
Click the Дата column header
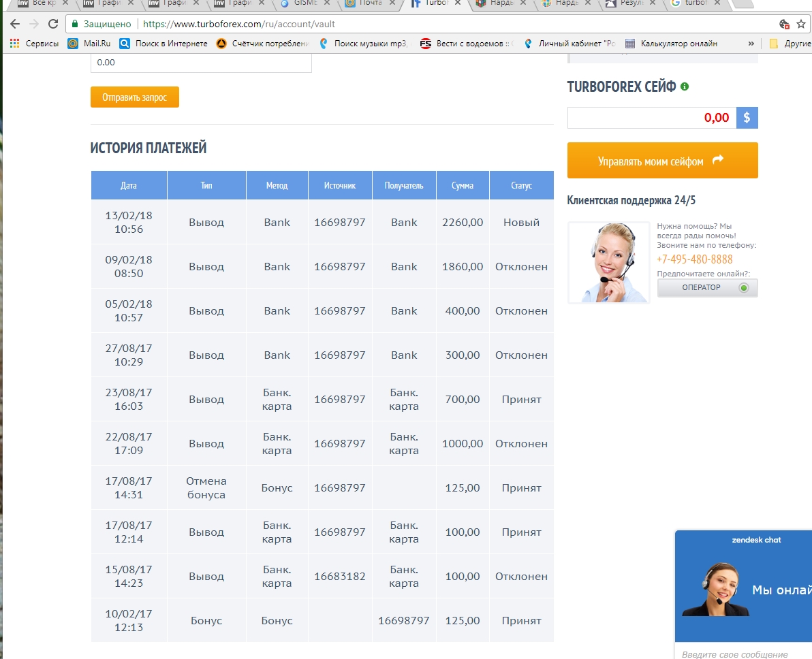click(x=129, y=185)
